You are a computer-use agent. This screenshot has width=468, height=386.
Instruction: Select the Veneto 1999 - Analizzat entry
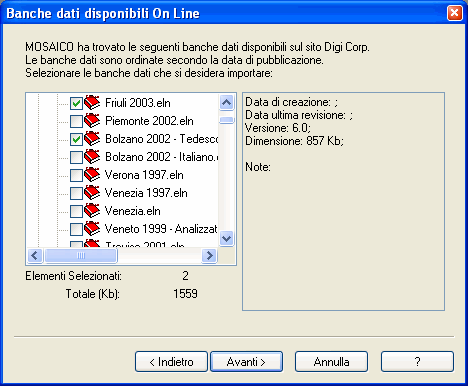pyautogui.click(x=161, y=229)
